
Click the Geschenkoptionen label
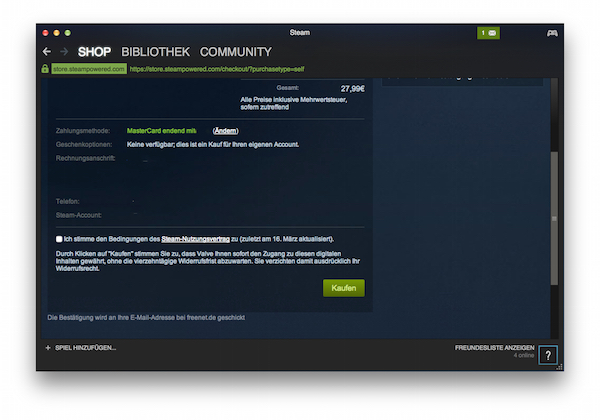click(x=84, y=145)
